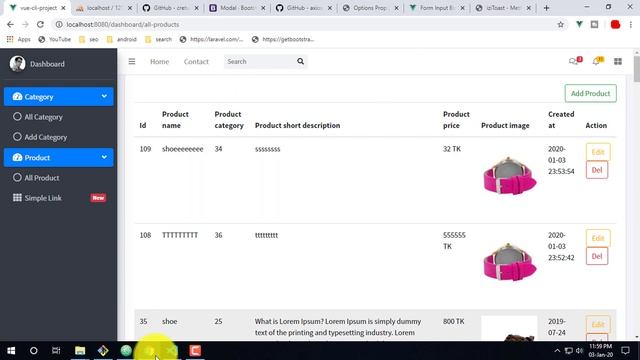Click the browser address bar URL

click(123, 24)
